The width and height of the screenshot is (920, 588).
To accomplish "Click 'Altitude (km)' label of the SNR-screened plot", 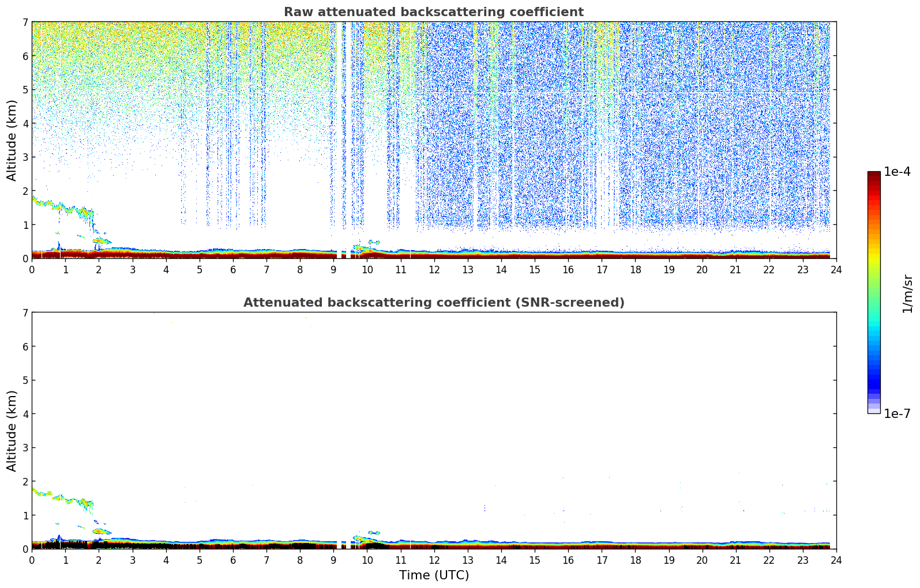I will [x=12, y=431].
